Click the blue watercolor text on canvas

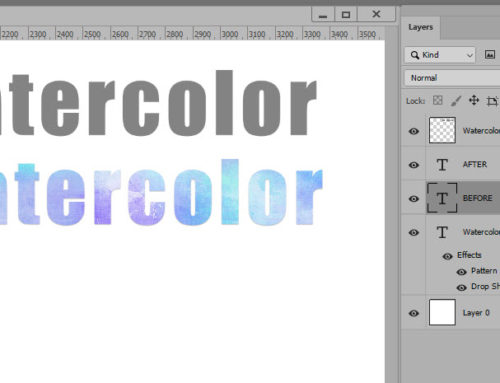(162, 193)
